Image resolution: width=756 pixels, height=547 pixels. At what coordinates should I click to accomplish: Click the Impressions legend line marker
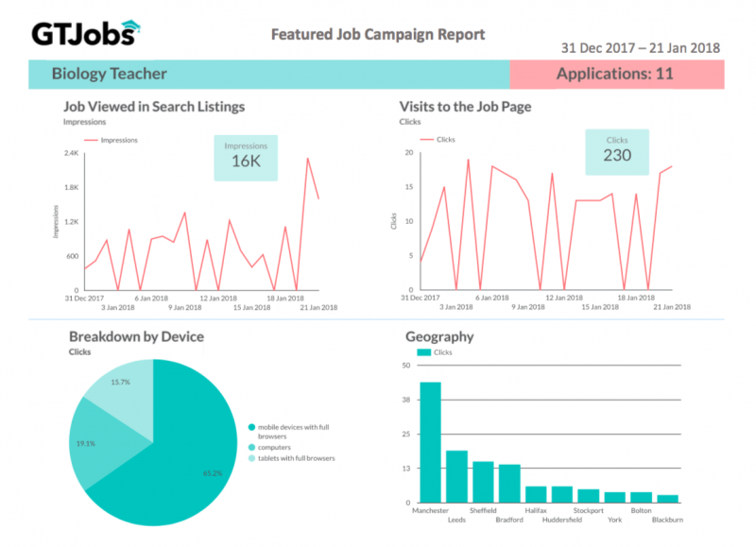pos(91,140)
